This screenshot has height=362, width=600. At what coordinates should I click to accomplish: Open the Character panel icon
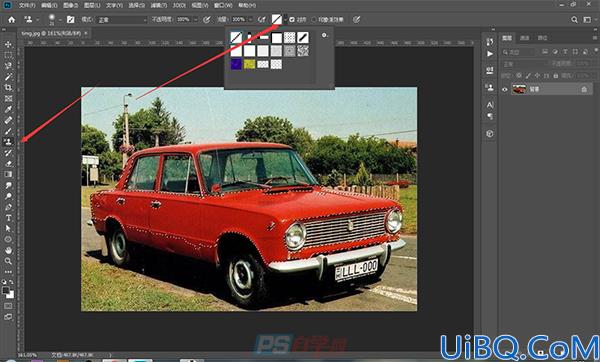pos(490,104)
